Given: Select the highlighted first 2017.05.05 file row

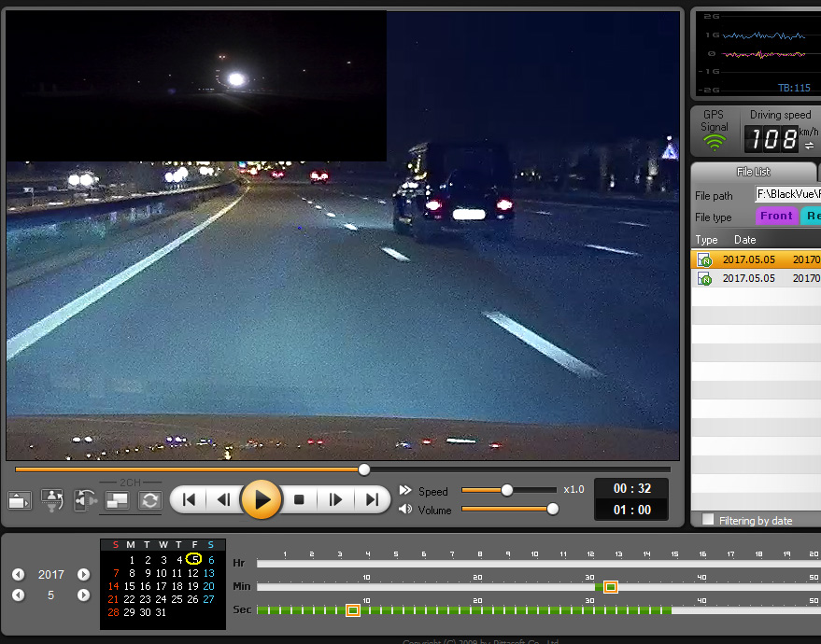Looking at the screenshot, I should [756, 259].
